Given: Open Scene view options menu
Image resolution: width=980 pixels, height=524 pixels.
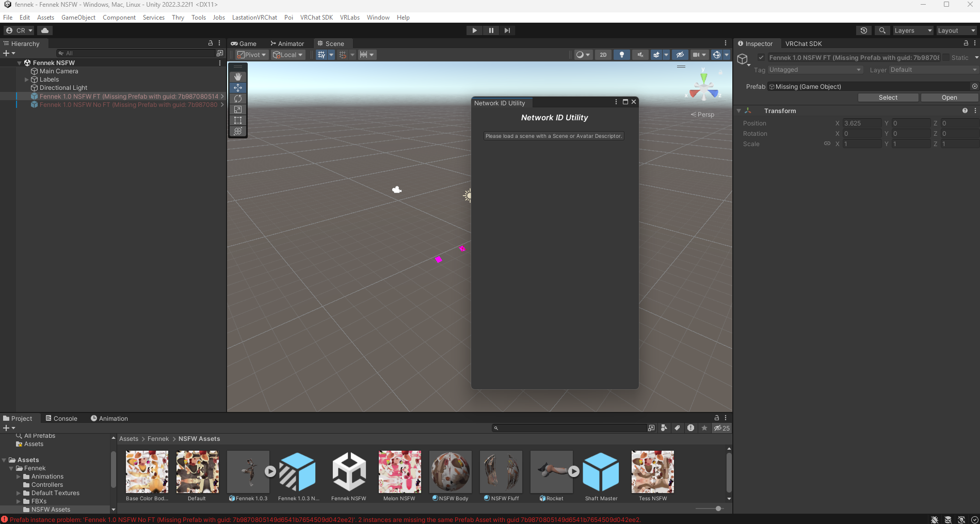Looking at the screenshot, I should (725, 43).
